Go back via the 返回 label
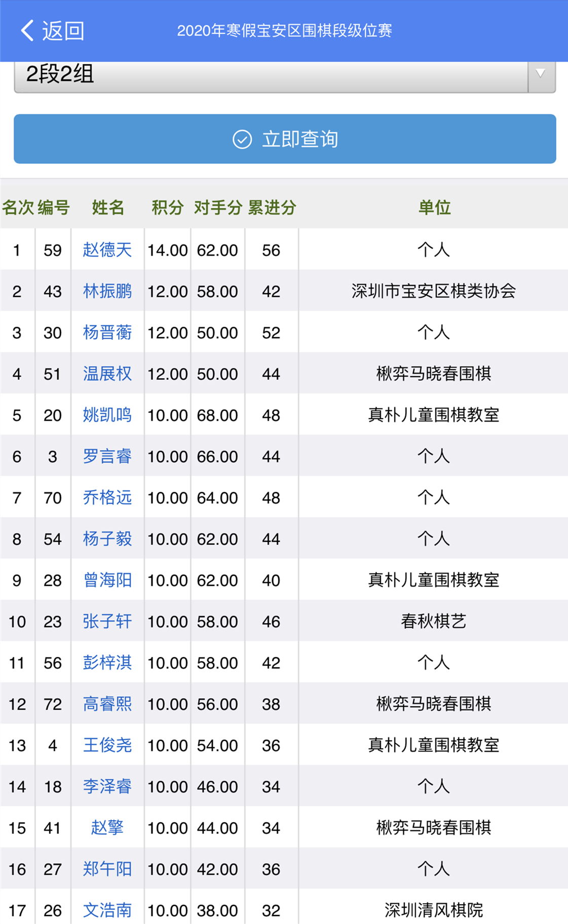Screen dimensions: 568x924 (x=63, y=31)
